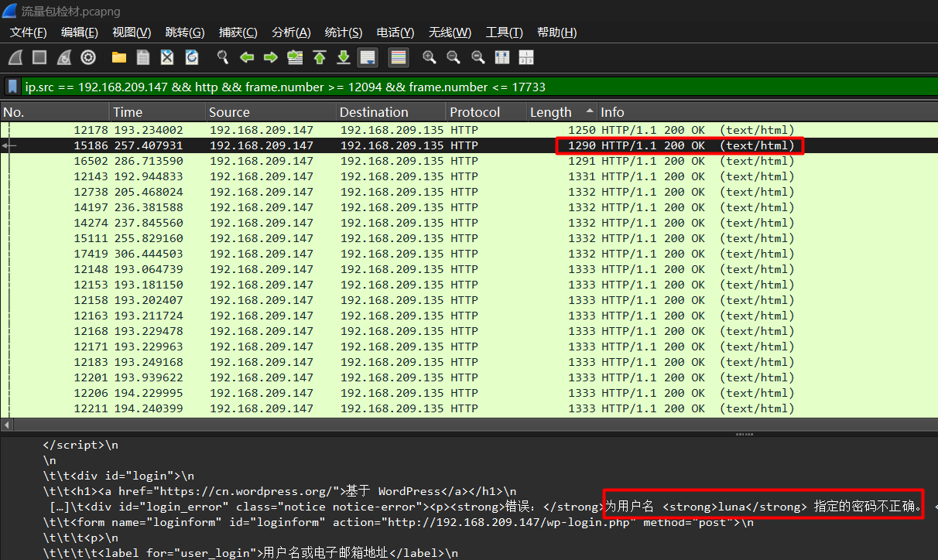Sort by the No. column header
Screen dimensions: 938x560
pyautogui.click(x=55, y=112)
